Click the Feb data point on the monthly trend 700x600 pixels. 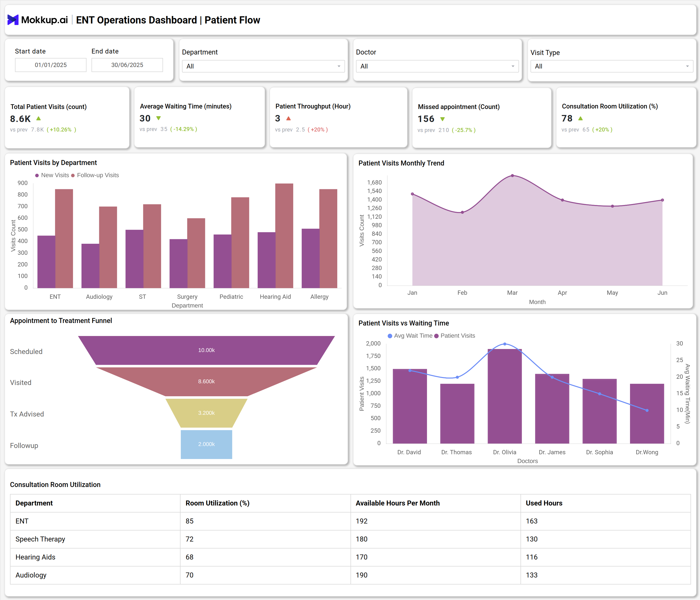(x=462, y=212)
